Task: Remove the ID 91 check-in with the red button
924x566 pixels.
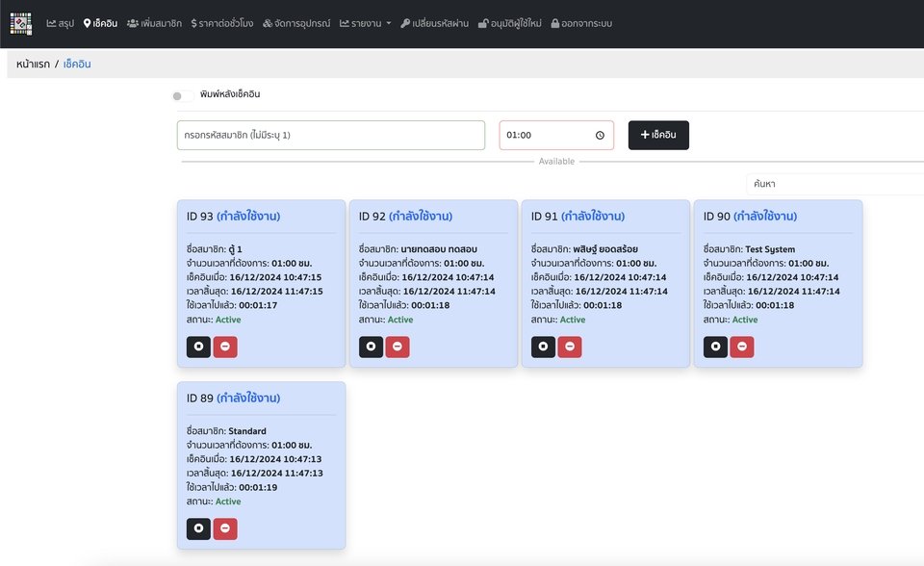Action: point(570,347)
